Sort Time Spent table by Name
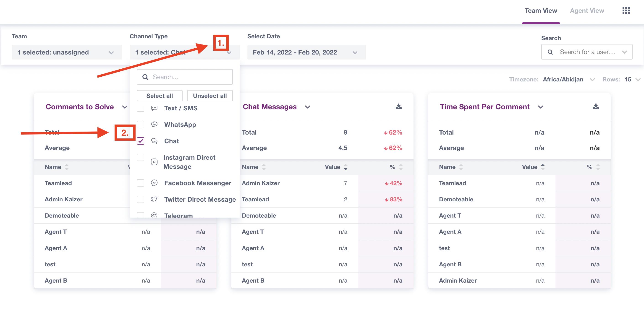Screen dimensions: 644x312 click(x=461, y=167)
